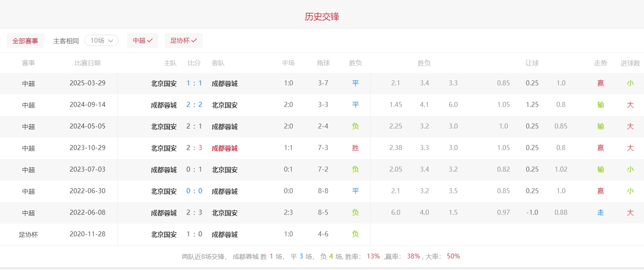Uncheck the 足协杯 cup filter

click(183, 41)
